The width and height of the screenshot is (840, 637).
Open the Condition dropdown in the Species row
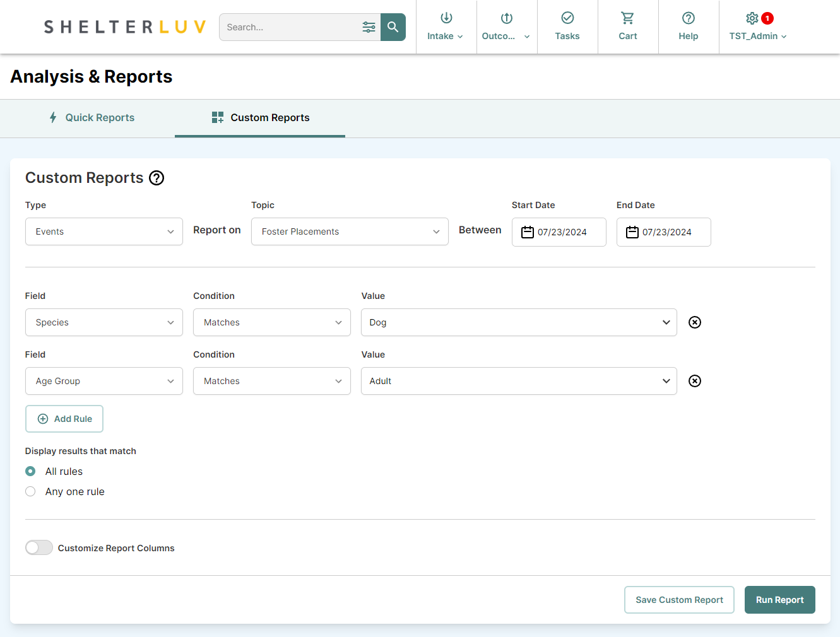tap(272, 322)
